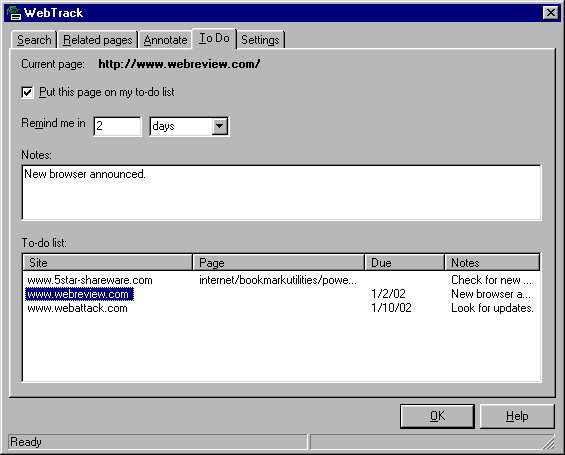The width and height of the screenshot is (565, 455).
Task: Click the days combo box field
Action: click(189, 126)
